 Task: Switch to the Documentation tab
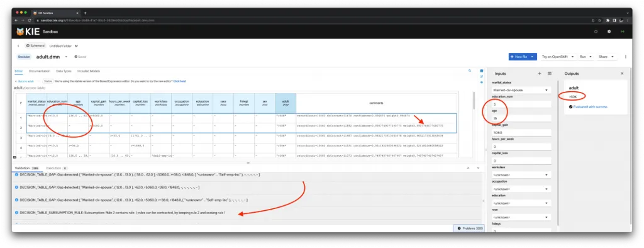coord(40,71)
